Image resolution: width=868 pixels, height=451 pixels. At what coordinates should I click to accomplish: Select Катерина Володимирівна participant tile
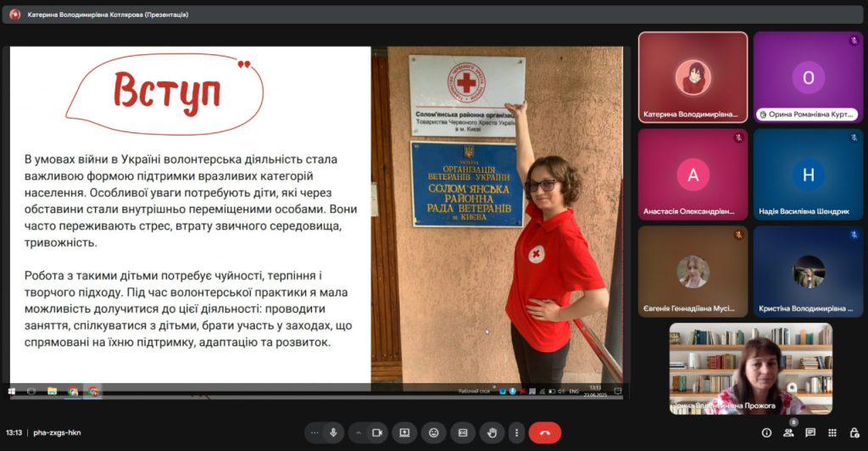click(x=693, y=77)
